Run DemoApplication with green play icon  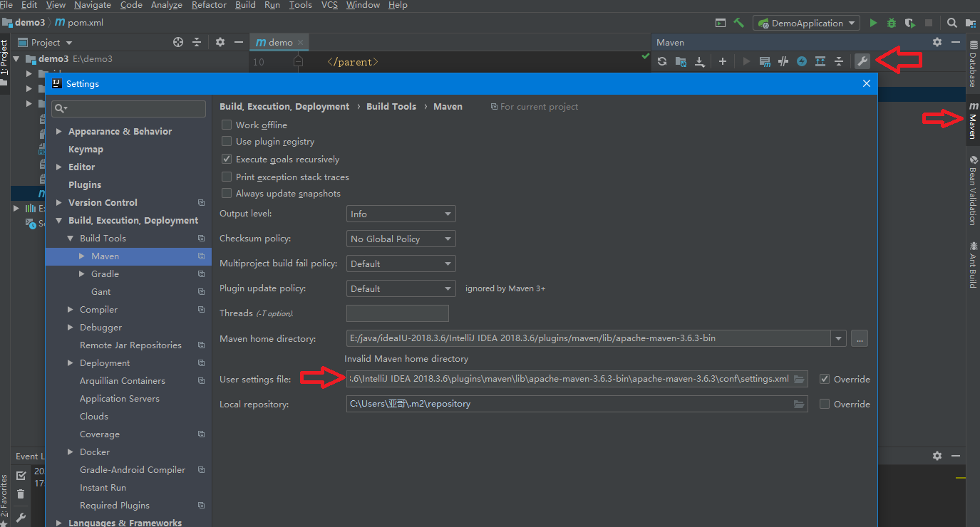(x=873, y=23)
